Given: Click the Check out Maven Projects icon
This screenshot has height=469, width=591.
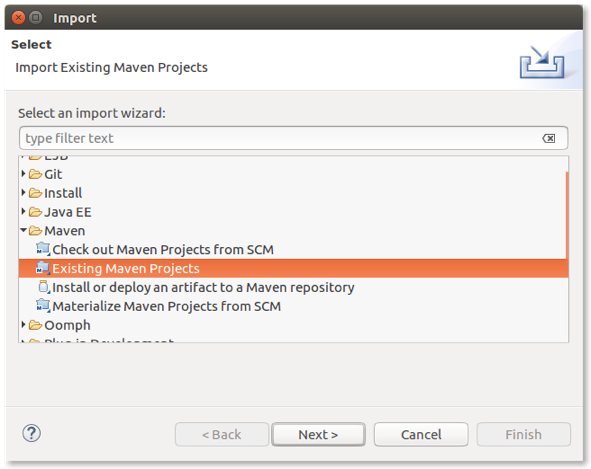Looking at the screenshot, I should tap(43, 249).
